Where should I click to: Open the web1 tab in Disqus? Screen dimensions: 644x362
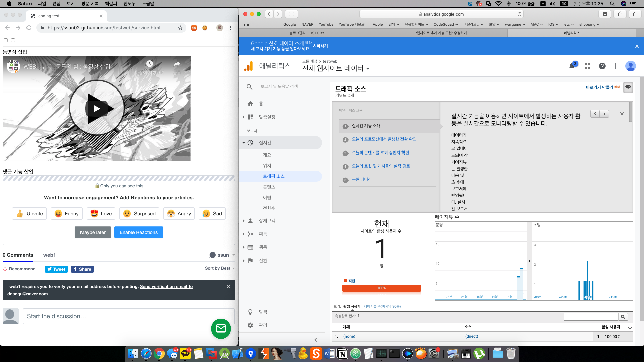pos(49,255)
